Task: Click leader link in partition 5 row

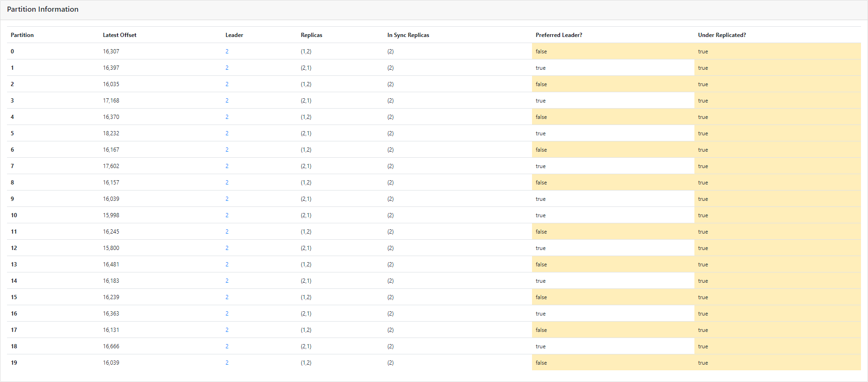Action: click(x=227, y=133)
